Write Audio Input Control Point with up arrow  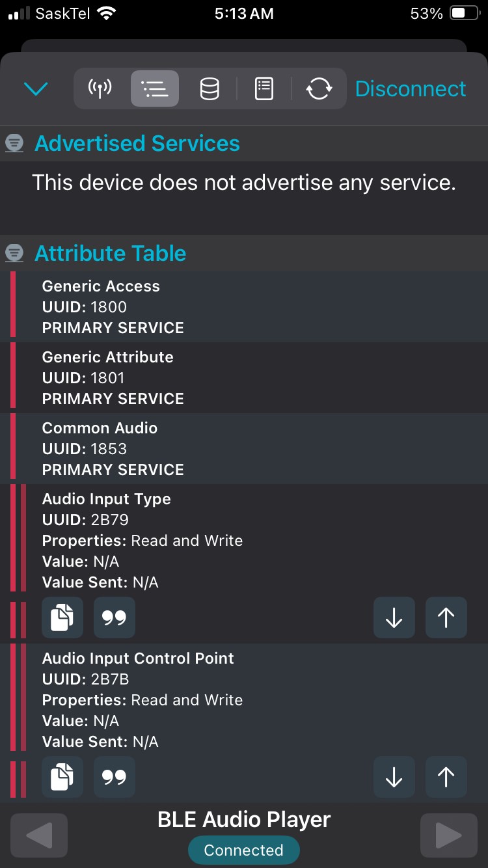446,776
